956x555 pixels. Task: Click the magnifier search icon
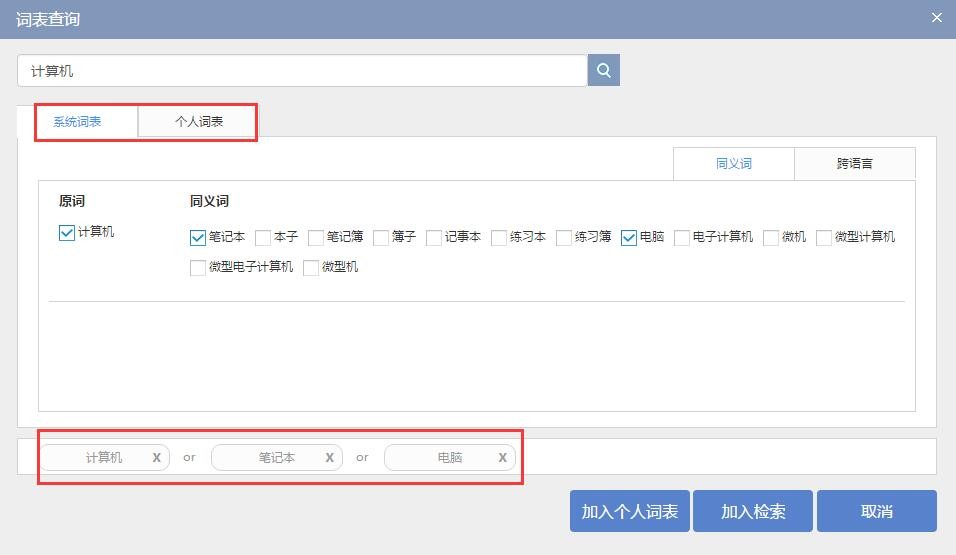(x=604, y=70)
